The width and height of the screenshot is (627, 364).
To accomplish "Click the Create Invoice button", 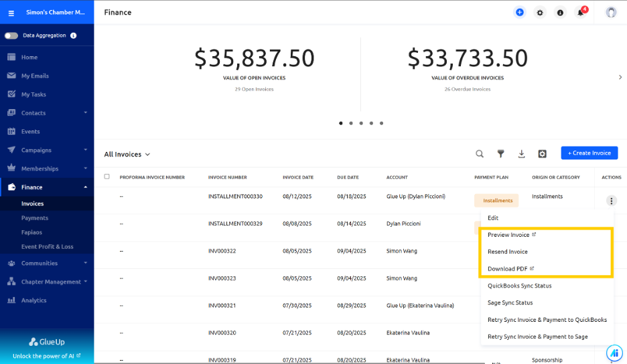I will (x=589, y=153).
